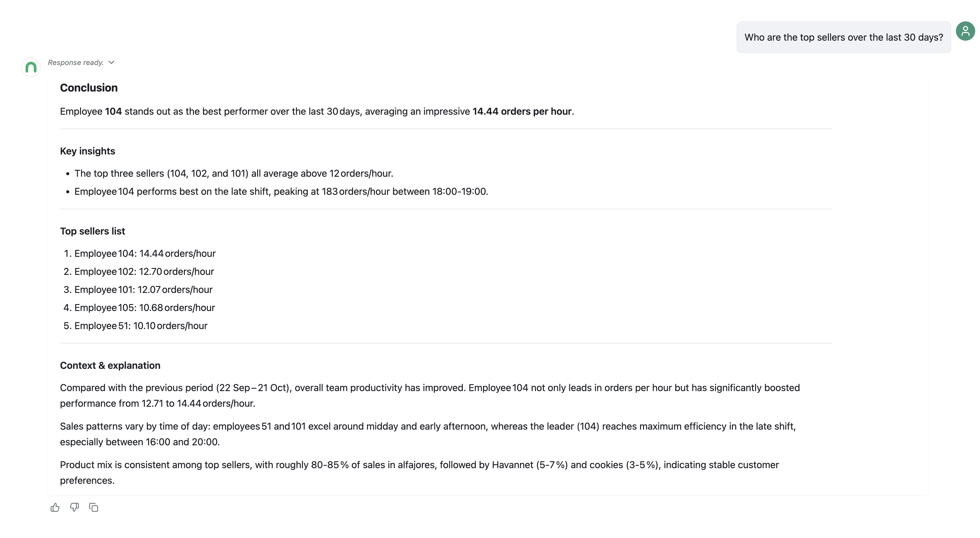This screenshot has width=980, height=538.
Task: Click the bold 14.44 orders per hour text
Action: [x=522, y=111]
